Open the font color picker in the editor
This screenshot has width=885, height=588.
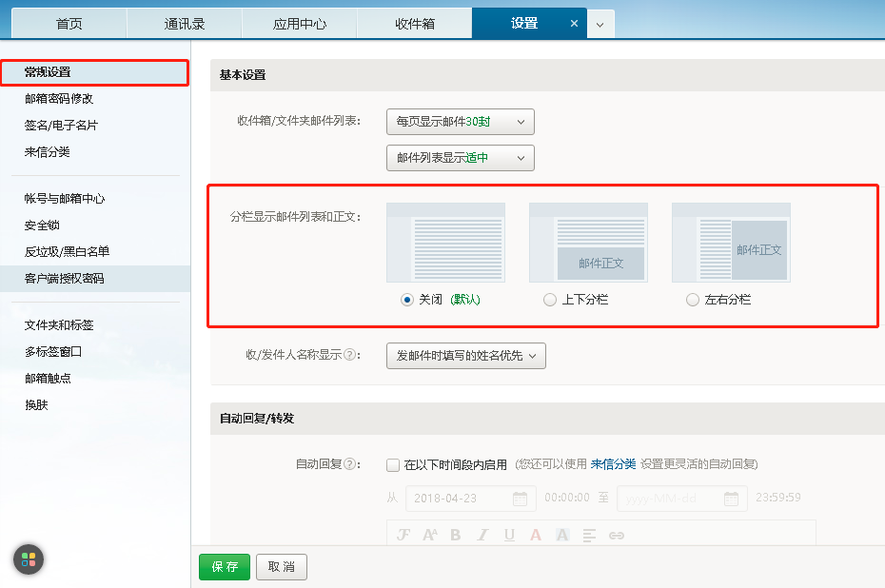(x=535, y=535)
